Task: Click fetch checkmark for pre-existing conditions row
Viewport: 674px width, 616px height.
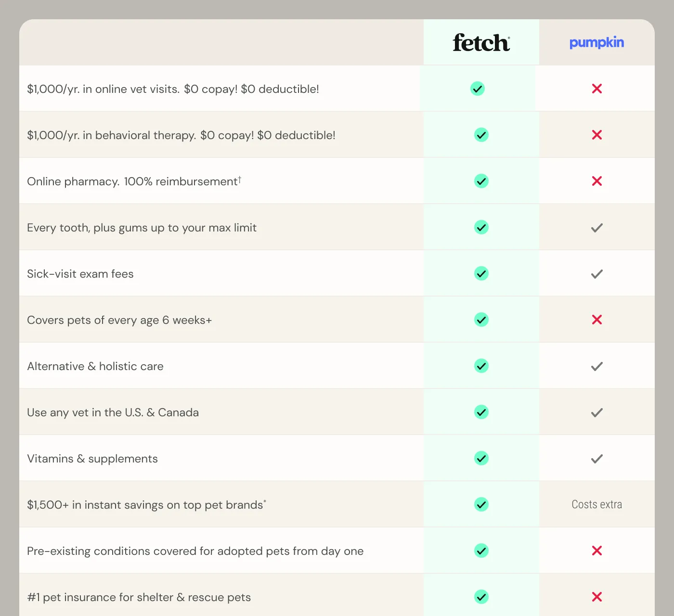Action: (x=481, y=551)
